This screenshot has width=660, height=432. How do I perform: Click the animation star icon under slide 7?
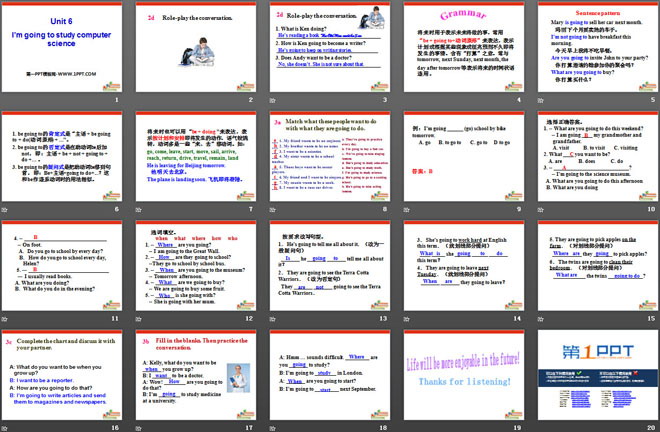(x=138, y=210)
